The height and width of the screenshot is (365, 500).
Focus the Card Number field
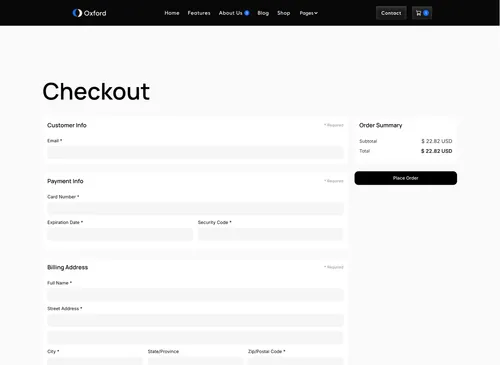pos(195,208)
